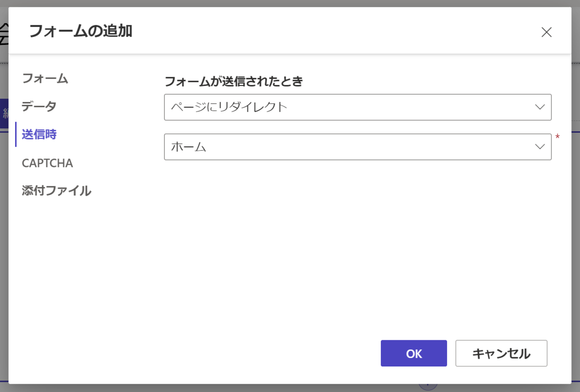Click the フォームの追加 dialog title

(81, 31)
